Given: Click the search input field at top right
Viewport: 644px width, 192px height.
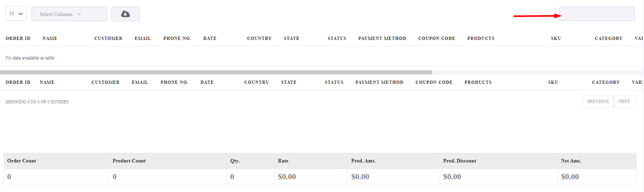Looking at the screenshot, I should 597,14.
